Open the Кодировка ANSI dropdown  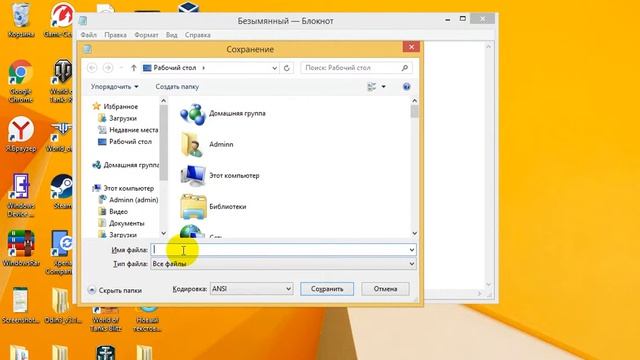click(251, 289)
